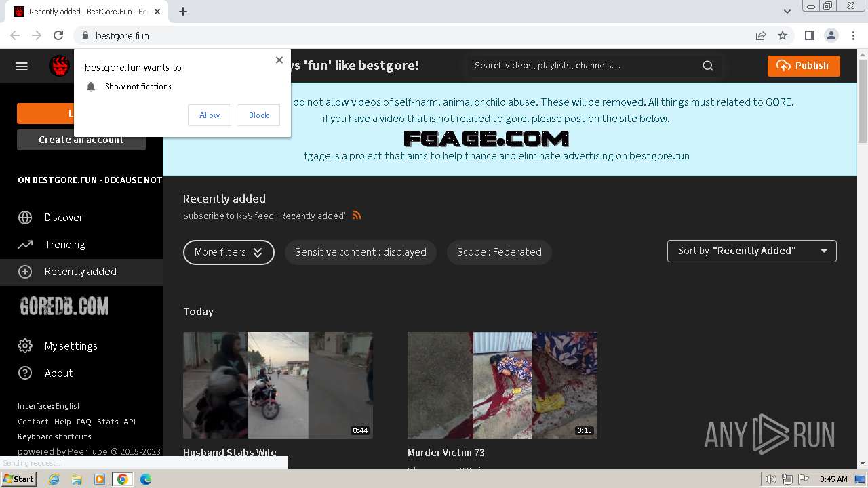Image resolution: width=868 pixels, height=488 pixels.
Task: Toggle the Sensitive content displayed filter
Action: [x=361, y=252]
